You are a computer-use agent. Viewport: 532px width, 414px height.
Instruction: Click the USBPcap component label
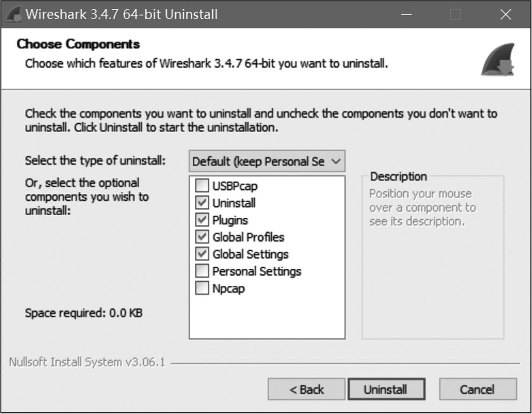click(x=235, y=186)
